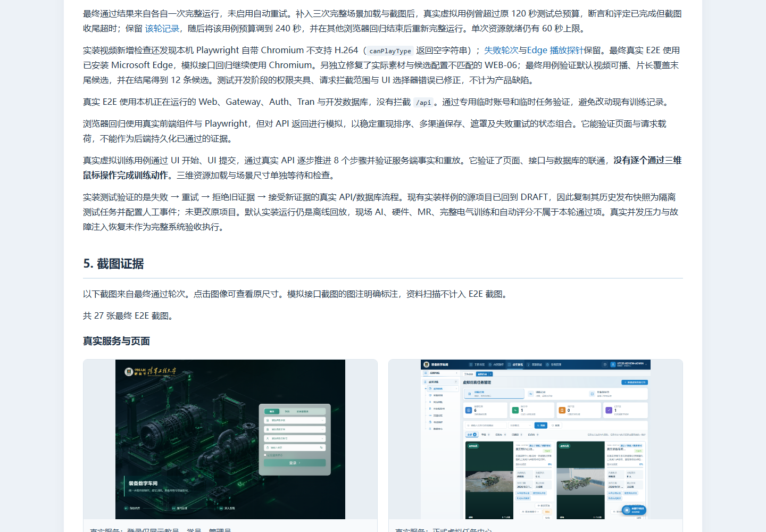Click the password visibility eye icon in login form
The height and width of the screenshot is (532, 766).
tap(321, 447)
